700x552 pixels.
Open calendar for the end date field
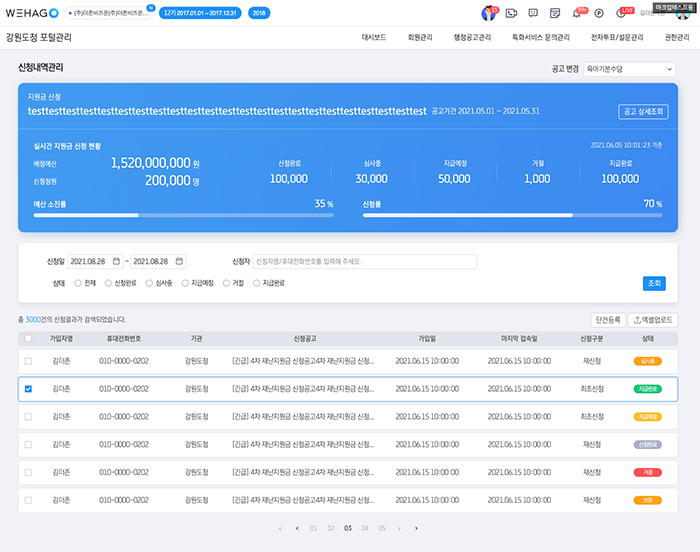(x=179, y=261)
